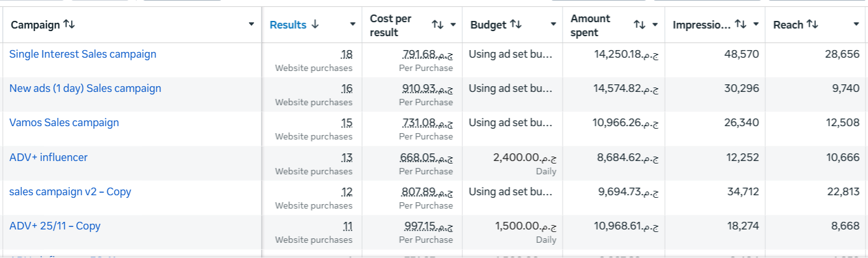Expand the Cost per result column options

point(453,25)
